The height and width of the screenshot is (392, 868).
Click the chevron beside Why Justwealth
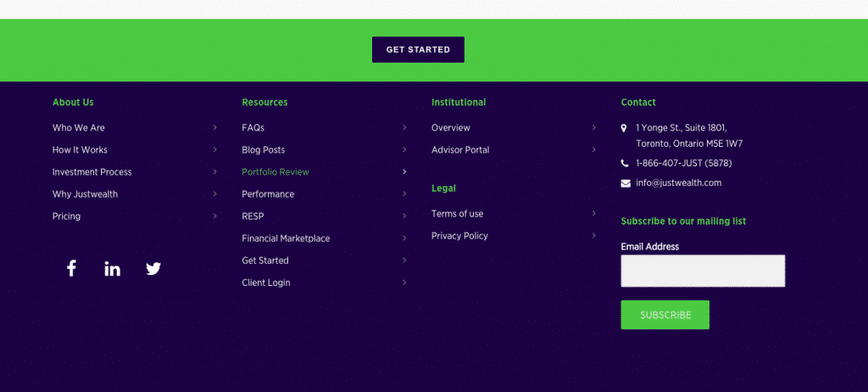click(214, 194)
